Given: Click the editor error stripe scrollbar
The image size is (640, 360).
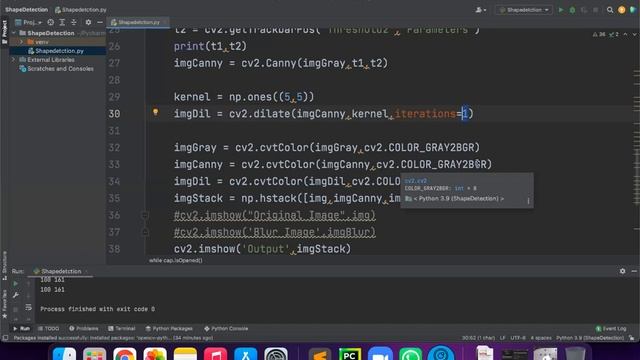Looking at the screenshot, I should (636, 147).
